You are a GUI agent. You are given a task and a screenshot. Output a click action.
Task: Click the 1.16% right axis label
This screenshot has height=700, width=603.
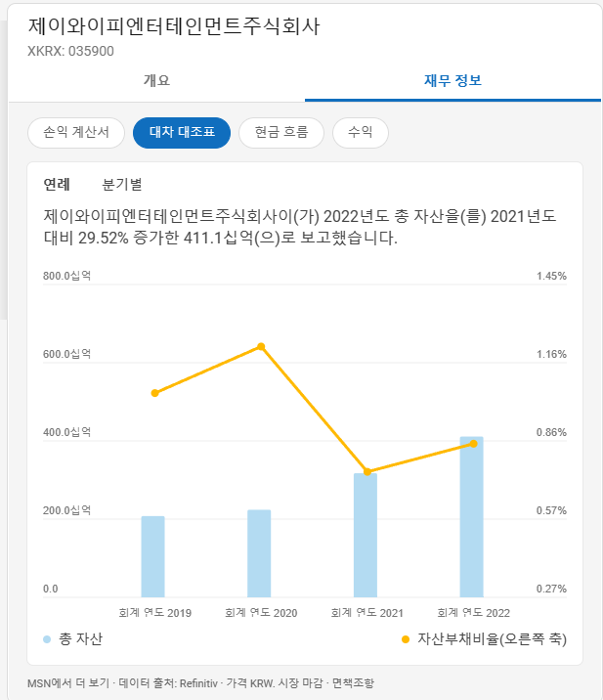pyautogui.click(x=551, y=354)
